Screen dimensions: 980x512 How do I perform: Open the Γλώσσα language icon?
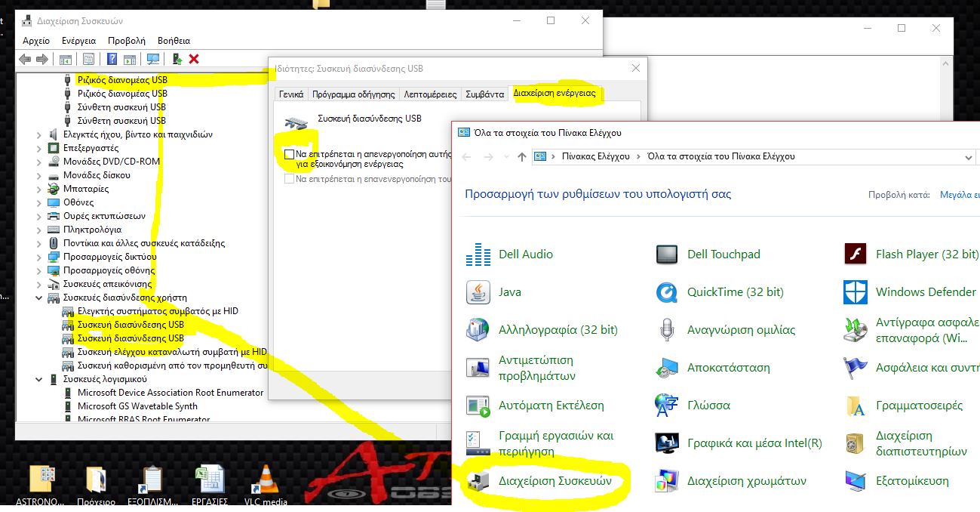pyautogui.click(x=667, y=406)
